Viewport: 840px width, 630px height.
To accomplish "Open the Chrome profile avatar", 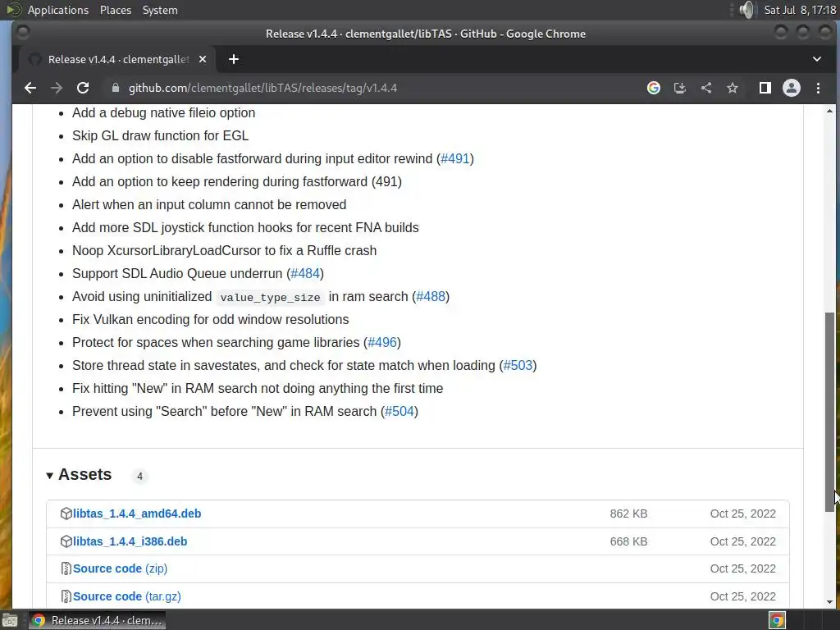I will click(x=792, y=88).
